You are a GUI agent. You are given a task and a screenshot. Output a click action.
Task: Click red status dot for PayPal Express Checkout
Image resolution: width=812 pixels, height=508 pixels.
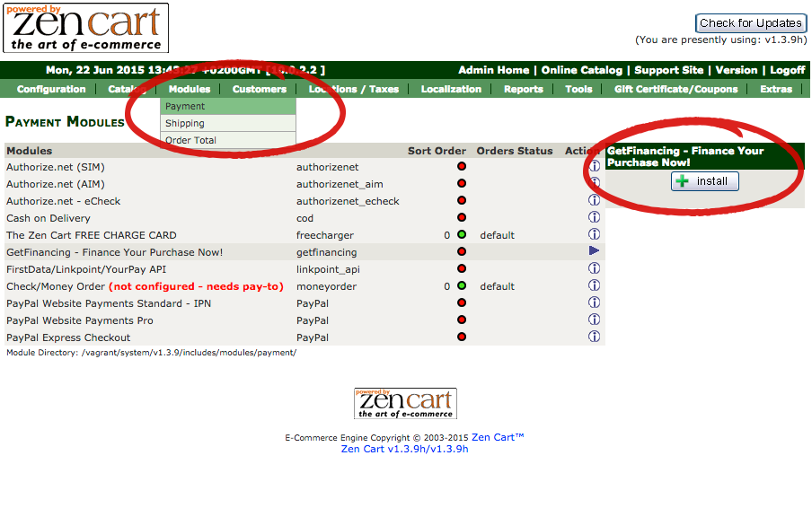pos(462,337)
